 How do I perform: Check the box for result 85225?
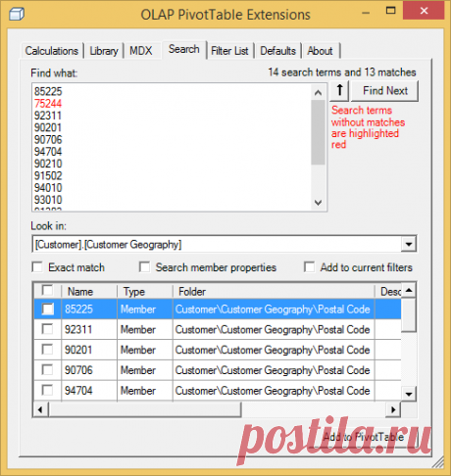point(47,309)
